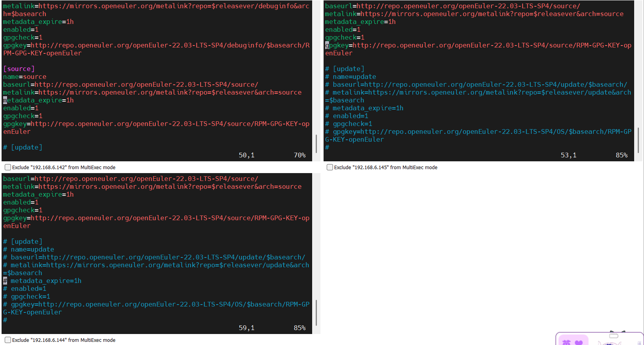Click commented '# gpgcheck=1' in 192.168.6.144 terminal
The width and height of the screenshot is (644, 345).
coord(27,297)
